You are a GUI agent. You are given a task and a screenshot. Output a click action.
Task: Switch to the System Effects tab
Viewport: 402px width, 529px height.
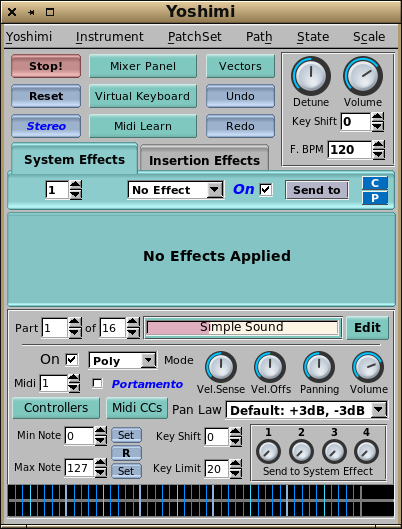[75, 159]
